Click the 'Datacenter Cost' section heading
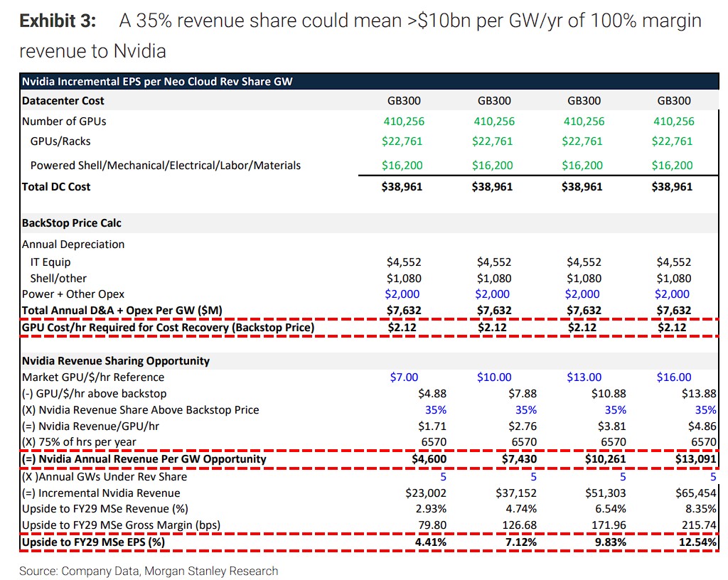The width and height of the screenshot is (728, 580). point(63,101)
